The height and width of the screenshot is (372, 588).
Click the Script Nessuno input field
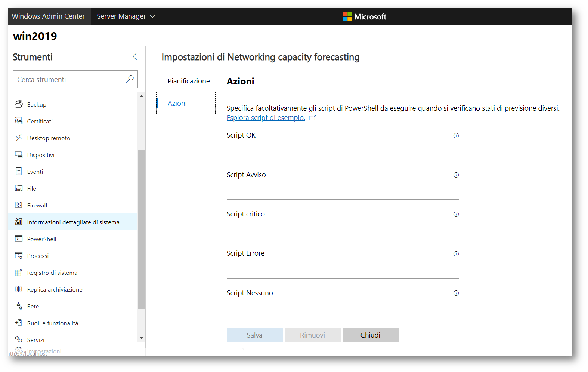coord(343,306)
